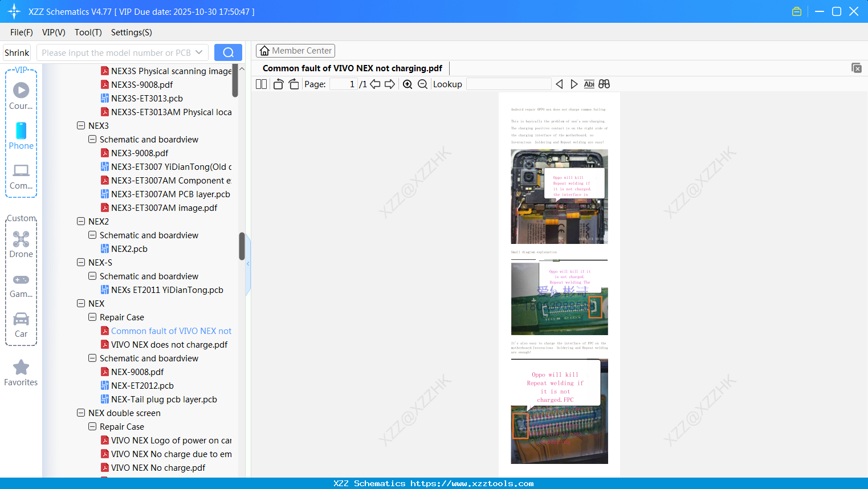
Task: Open NEX3-ET3007AM PCB layer.pcb
Action: point(170,194)
